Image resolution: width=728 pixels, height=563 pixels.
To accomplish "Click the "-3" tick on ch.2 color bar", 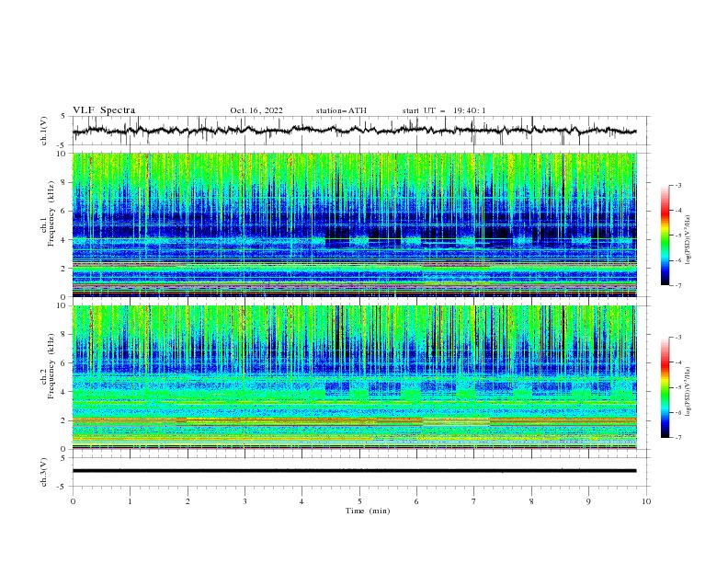I will pos(677,338).
